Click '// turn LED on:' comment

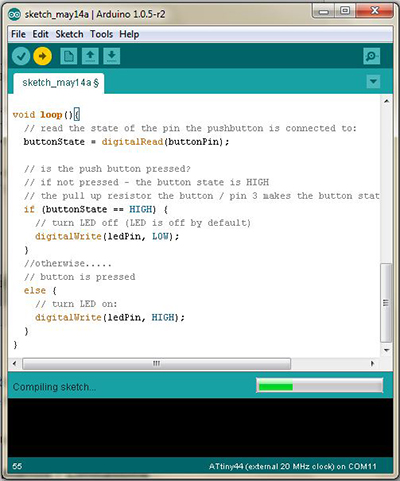click(x=76, y=304)
